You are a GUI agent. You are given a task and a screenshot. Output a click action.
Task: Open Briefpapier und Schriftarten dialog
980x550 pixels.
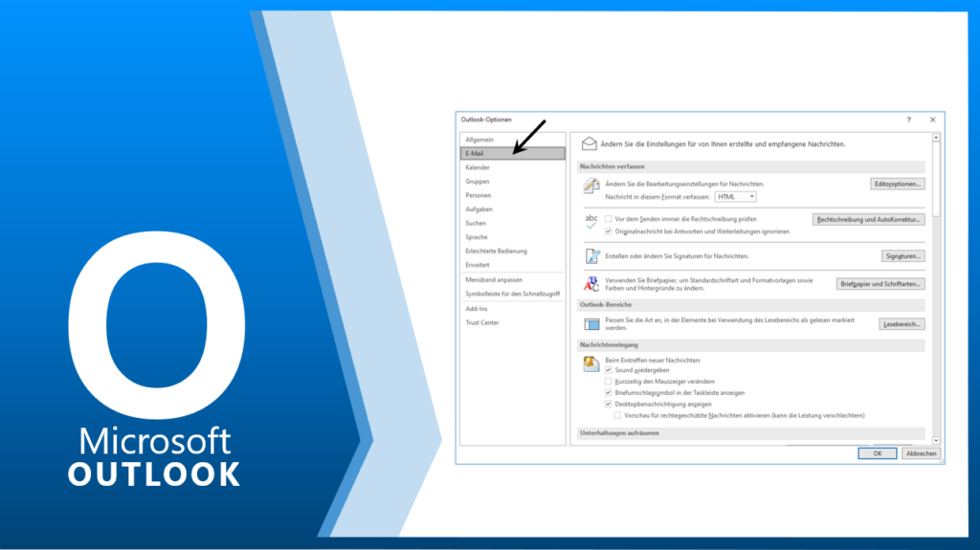coord(880,284)
